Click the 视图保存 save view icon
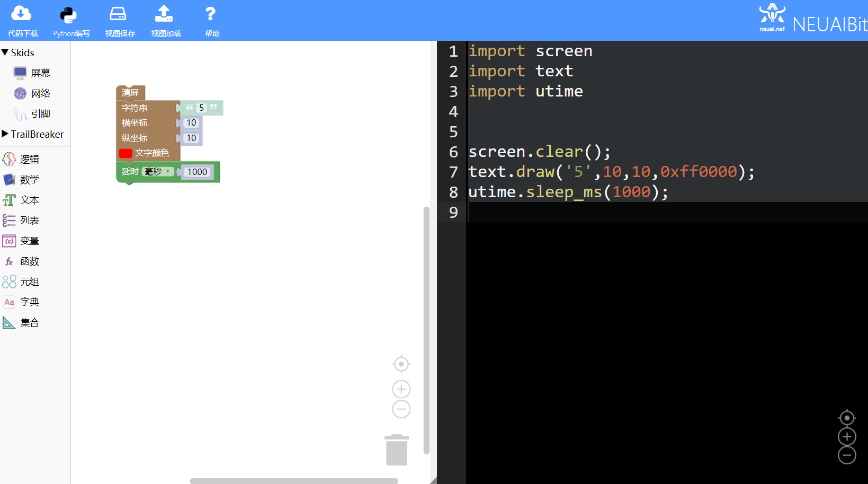The height and width of the screenshot is (484, 868). (118, 14)
